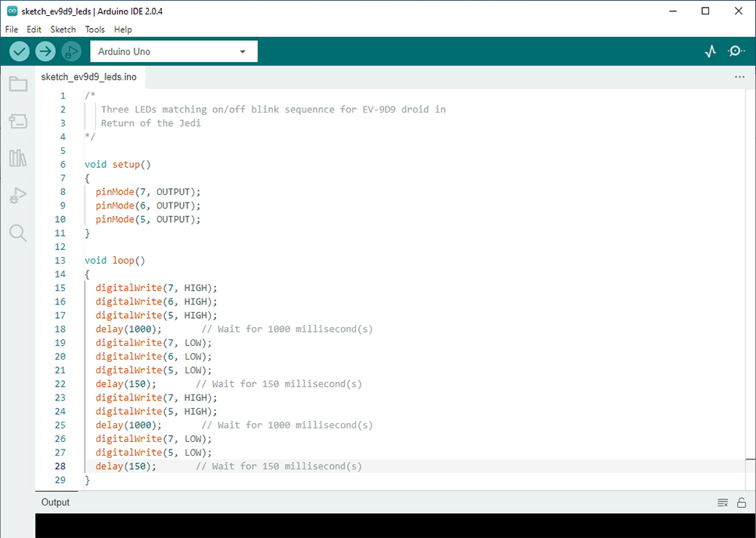Open the editor tab three-dots menu
The height and width of the screenshot is (538, 756).
[739, 76]
